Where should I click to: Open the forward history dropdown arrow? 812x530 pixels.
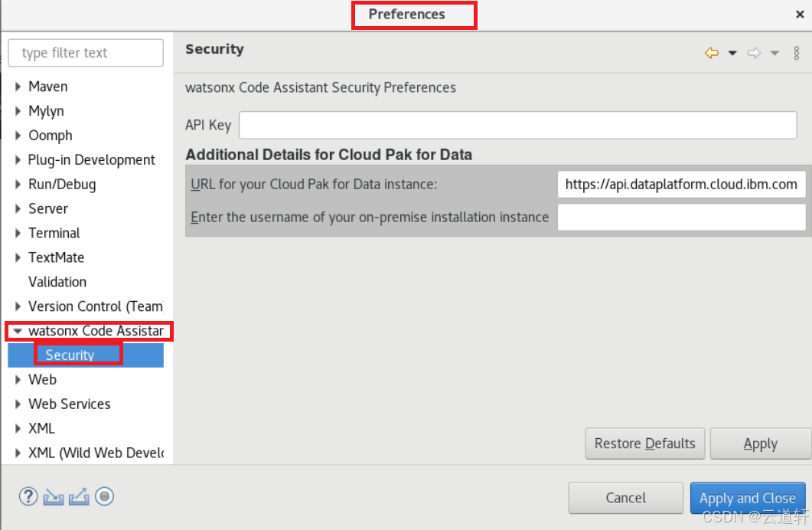[x=774, y=53]
